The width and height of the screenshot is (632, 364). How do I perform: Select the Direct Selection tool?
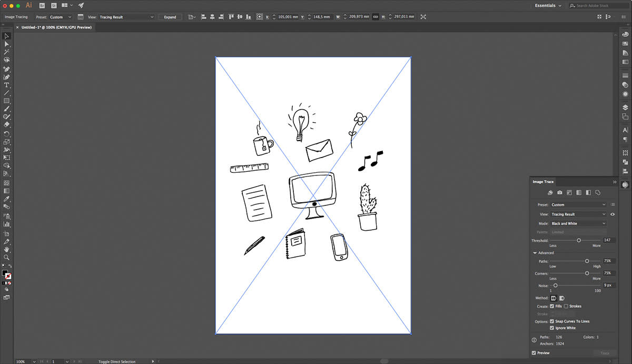[x=7, y=44]
